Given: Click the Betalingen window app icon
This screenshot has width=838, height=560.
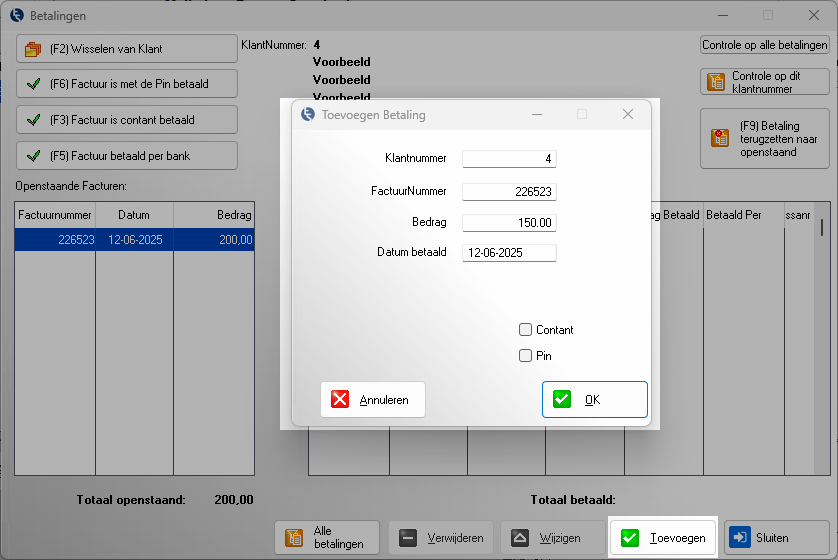Looking at the screenshot, I should coord(17,15).
